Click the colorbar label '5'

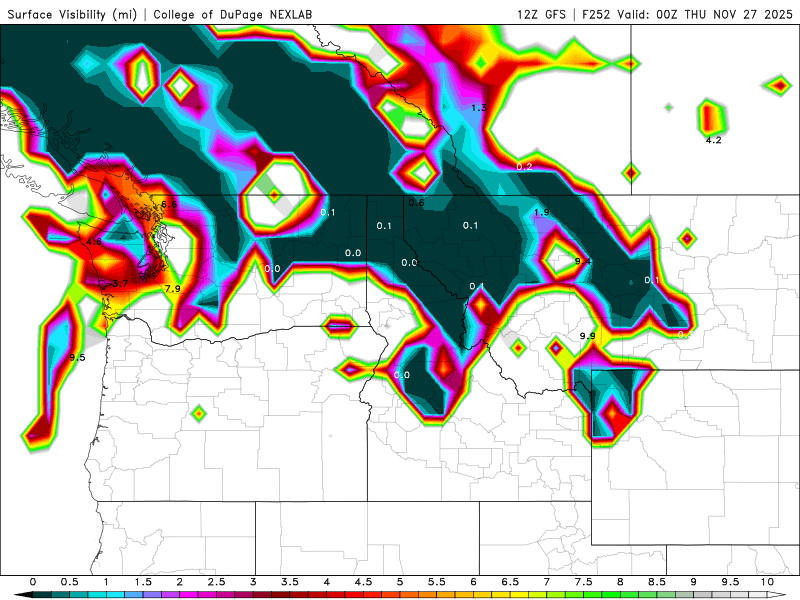pyautogui.click(x=400, y=582)
